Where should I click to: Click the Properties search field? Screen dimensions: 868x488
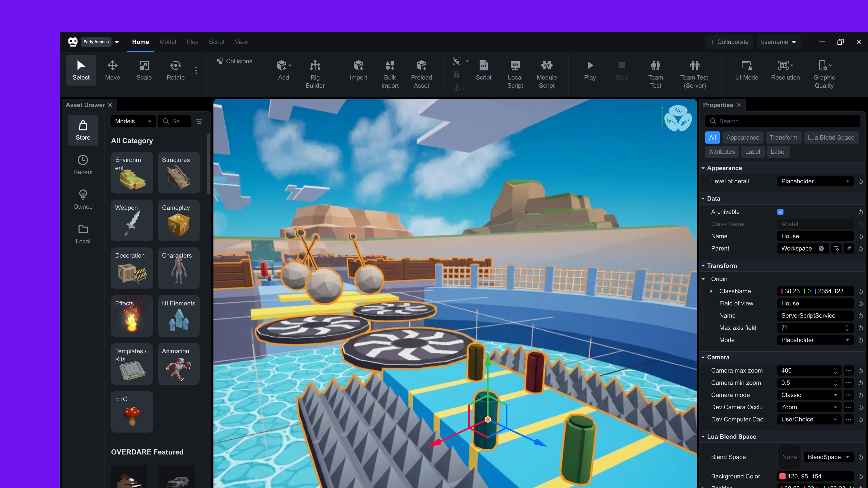[782, 121]
